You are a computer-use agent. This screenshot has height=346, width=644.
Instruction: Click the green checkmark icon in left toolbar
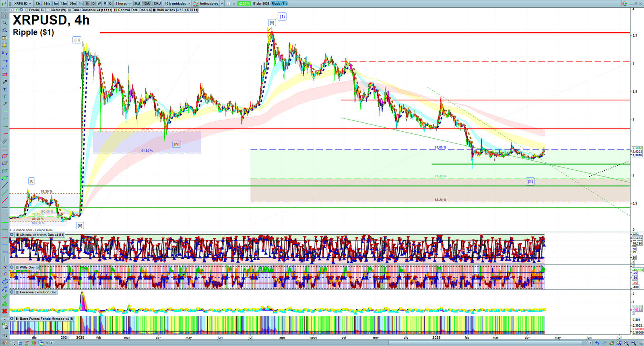(4, 296)
